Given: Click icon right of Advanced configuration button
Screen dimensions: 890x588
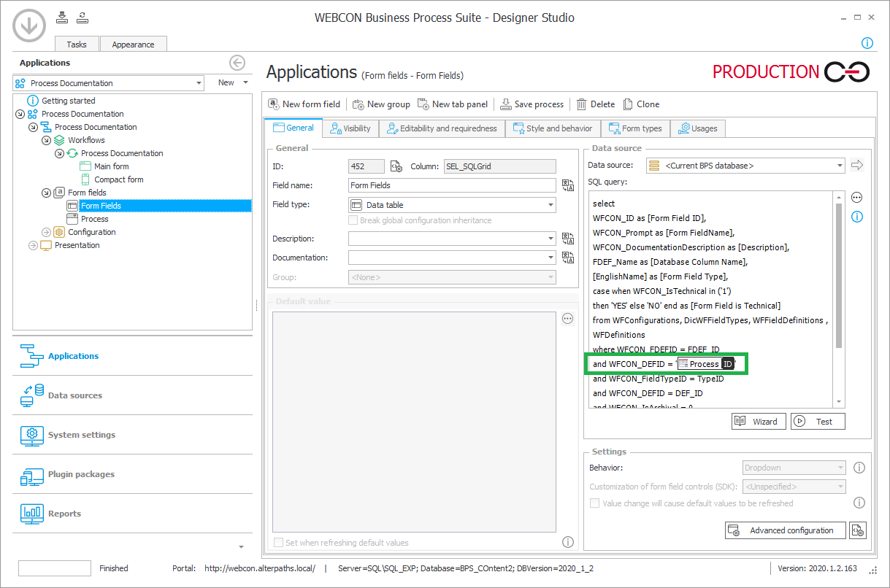Looking at the screenshot, I should 859,530.
